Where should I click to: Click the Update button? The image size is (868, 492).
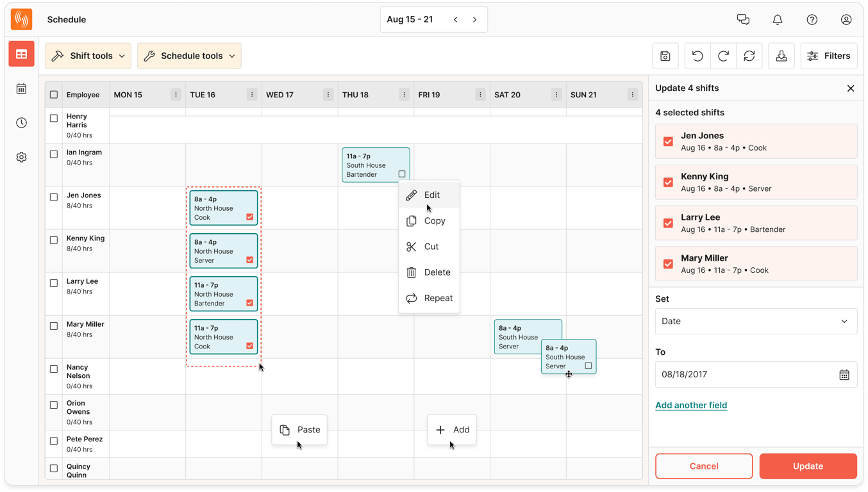pyautogui.click(x=808, y=466)
